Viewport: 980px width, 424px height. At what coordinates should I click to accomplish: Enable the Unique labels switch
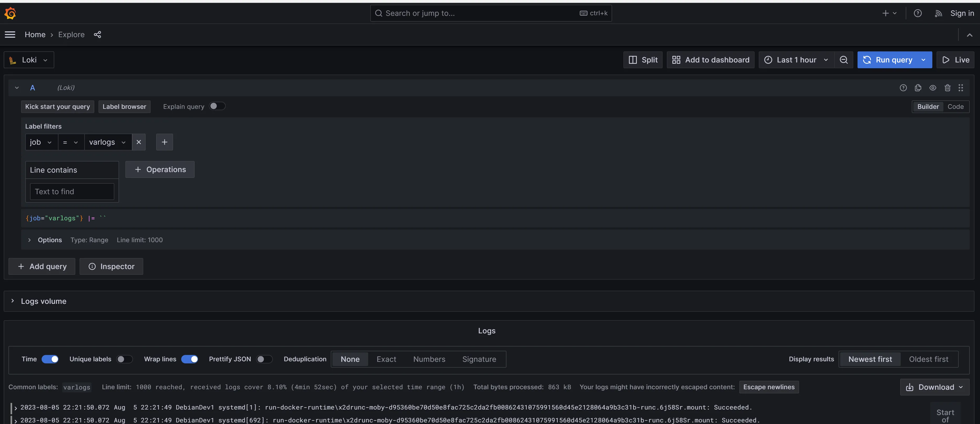pyautogui.click(x=124, y=359)
